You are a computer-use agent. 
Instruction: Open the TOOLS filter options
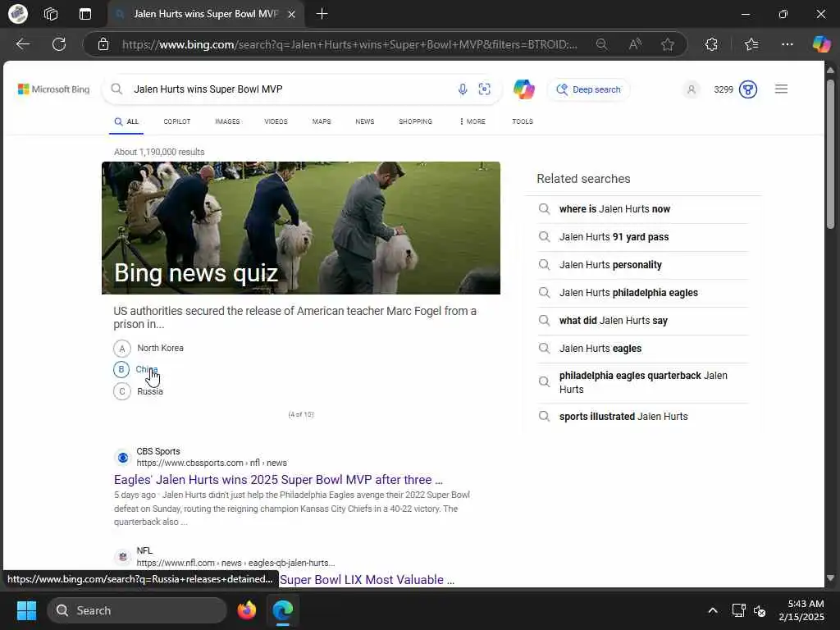point(523,121)
